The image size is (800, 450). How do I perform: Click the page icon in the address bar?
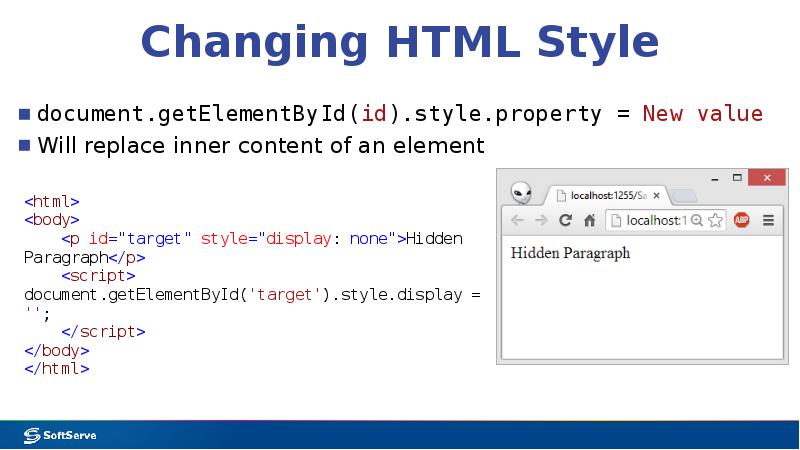(x=616, y=220)
